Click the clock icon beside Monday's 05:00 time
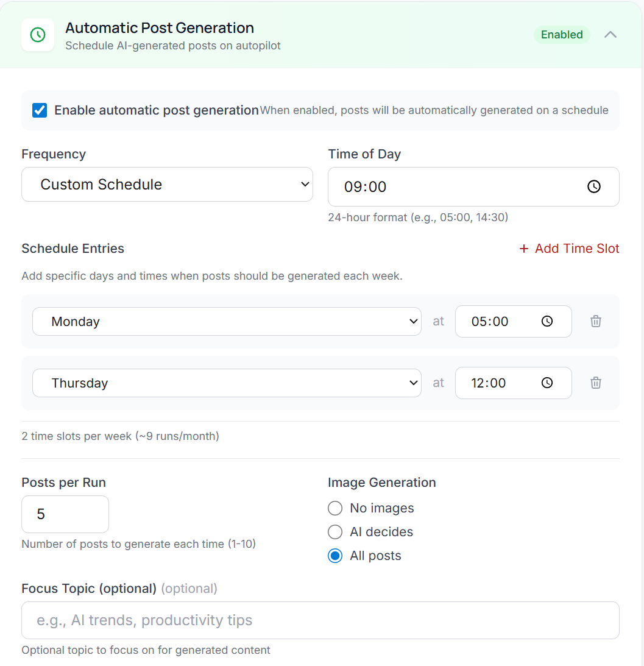The height and width of the screenshot is (666, 644). pyautogui.click(x=547, y=321)
